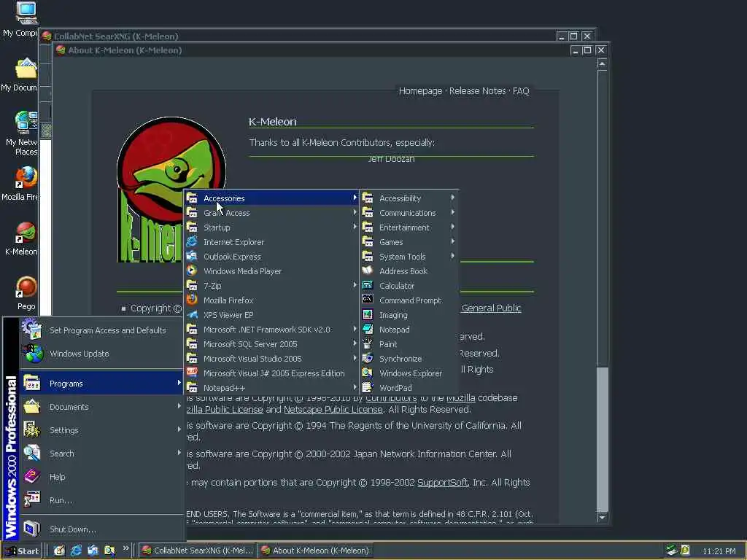Click Internet Explorer quick launch icon
The height and width of the screenshot is (560, 747).
tap(76, 551)
